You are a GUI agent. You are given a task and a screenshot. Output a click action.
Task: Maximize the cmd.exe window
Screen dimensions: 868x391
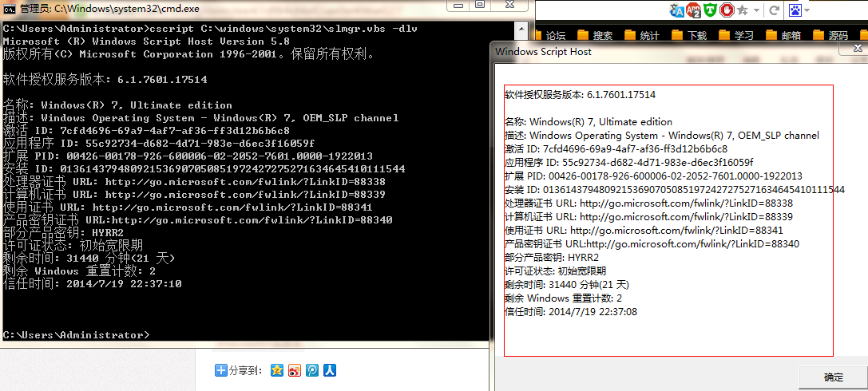[481, 5]
